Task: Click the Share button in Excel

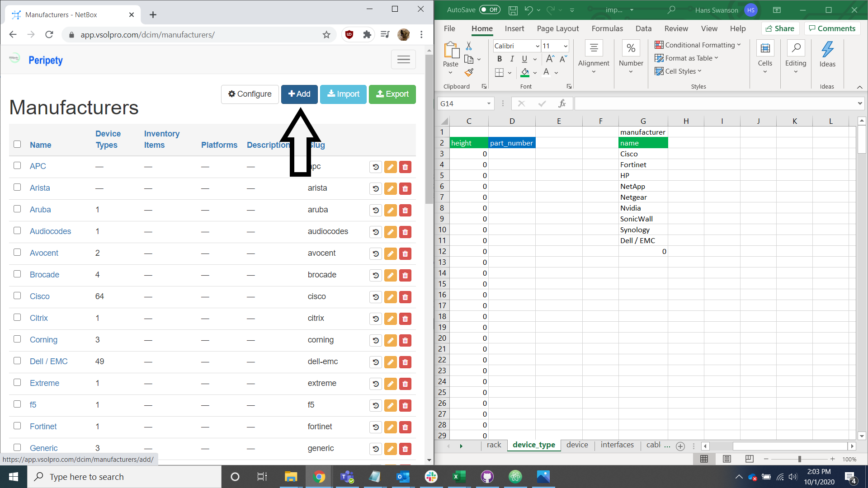Action: tap(780, 28)
